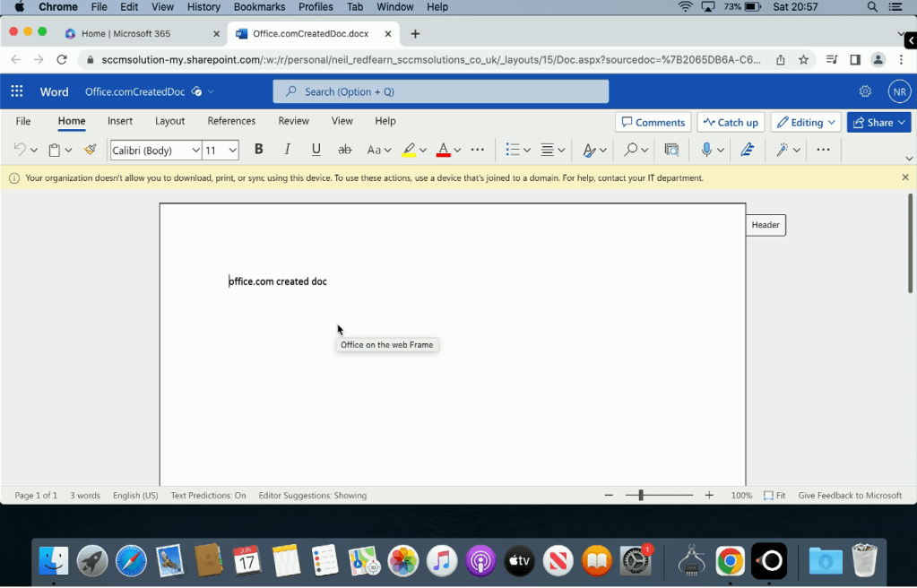The height and width of the screenshot is (588, 917).
Task: Toggle italic formatting
Action: 287,150
